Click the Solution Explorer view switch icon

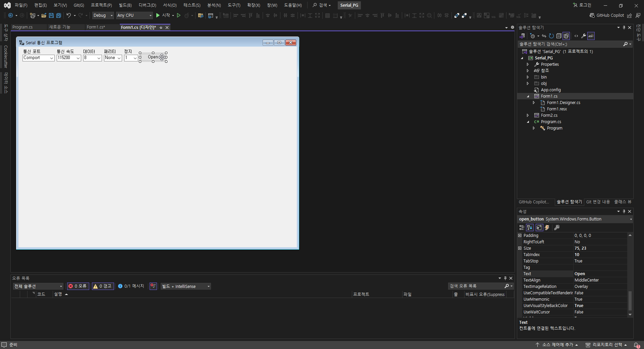522,36
